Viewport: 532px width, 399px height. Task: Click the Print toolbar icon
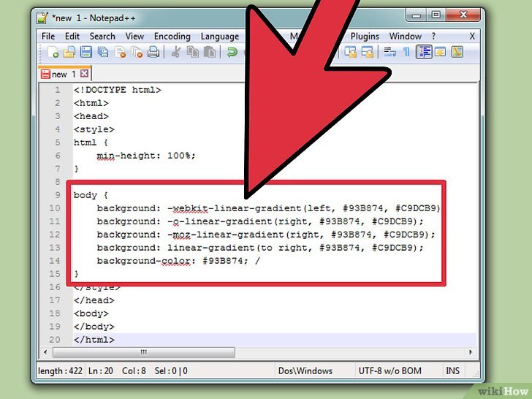(x=153, y=52)
